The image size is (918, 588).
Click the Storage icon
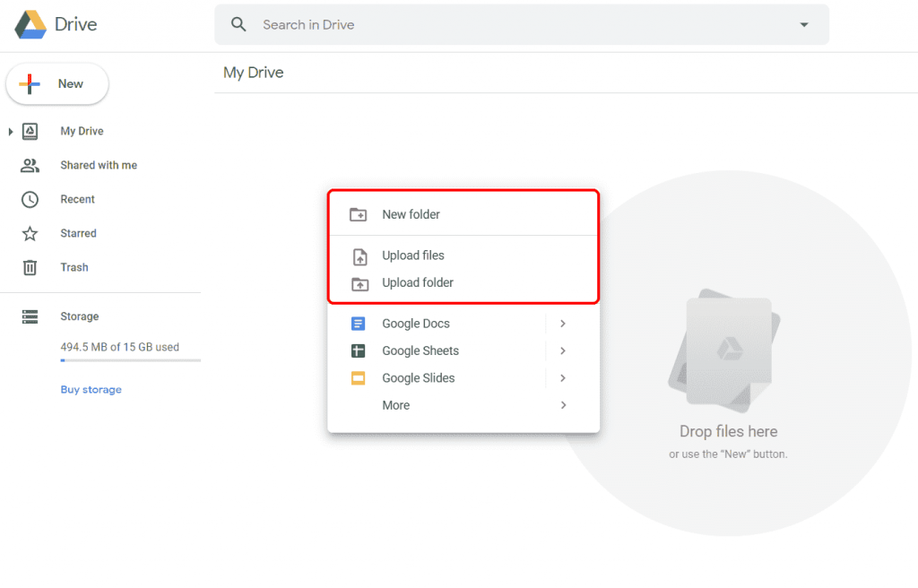pos(30,316)
